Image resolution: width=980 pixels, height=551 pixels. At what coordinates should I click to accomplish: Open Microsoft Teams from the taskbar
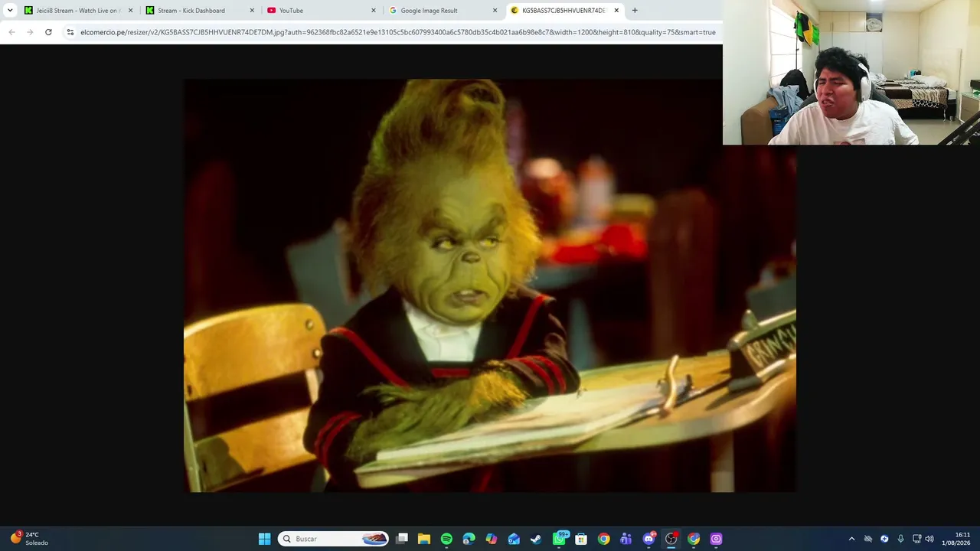[626, 539]
